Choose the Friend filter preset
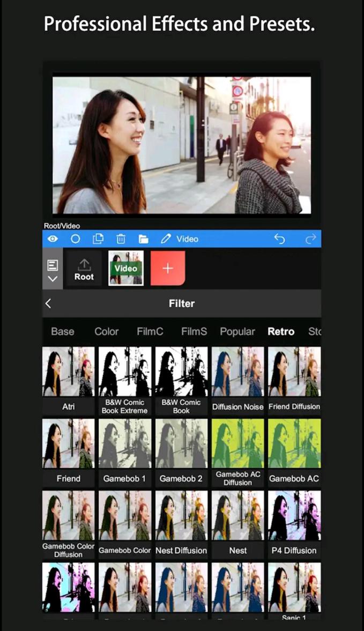The height and width of the screenshot is (631, 364). 69,452
